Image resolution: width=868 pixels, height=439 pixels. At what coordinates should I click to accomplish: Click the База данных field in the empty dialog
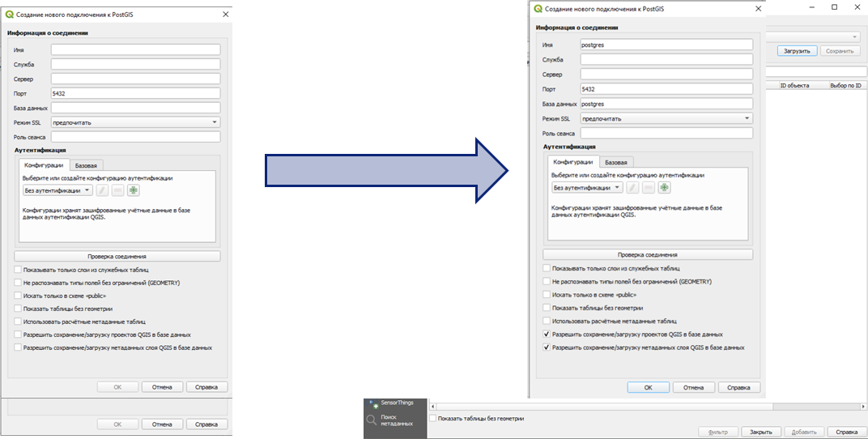click(136, 108)
